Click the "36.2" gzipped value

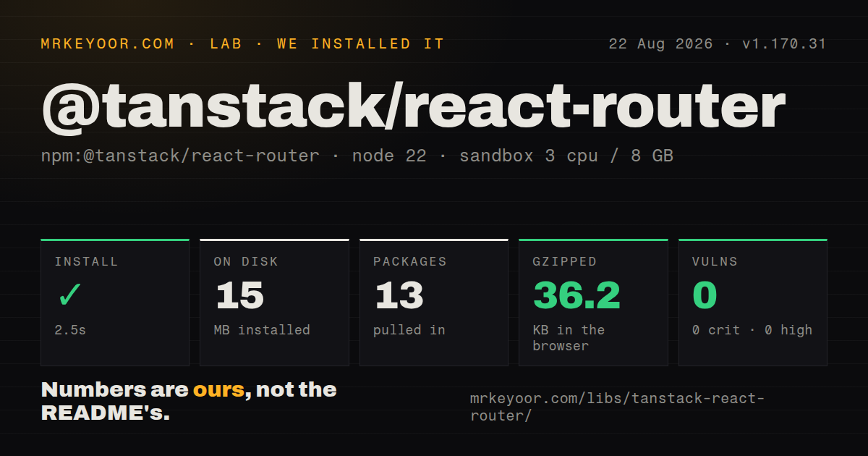coord(576,295)
